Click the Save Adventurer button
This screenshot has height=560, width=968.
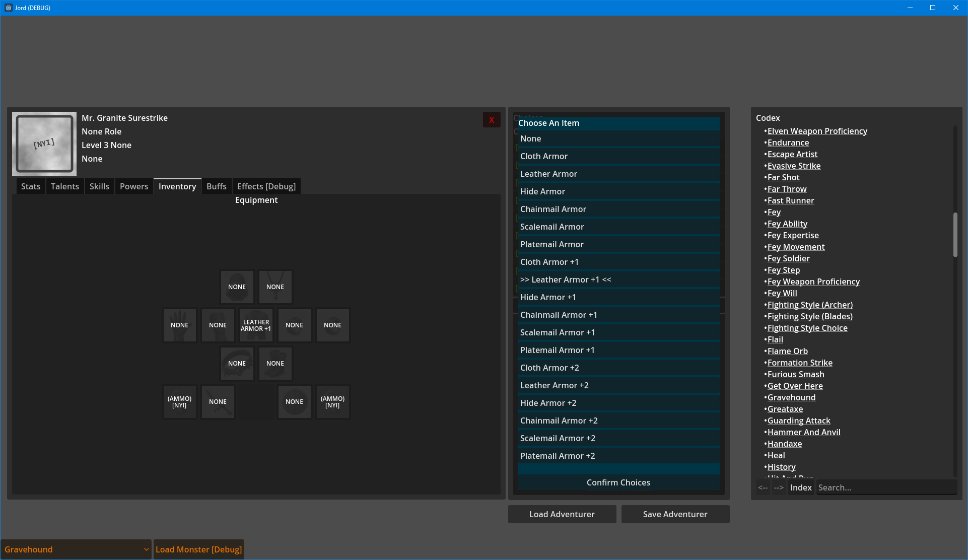pyautogui.click(x=675, y=514)
